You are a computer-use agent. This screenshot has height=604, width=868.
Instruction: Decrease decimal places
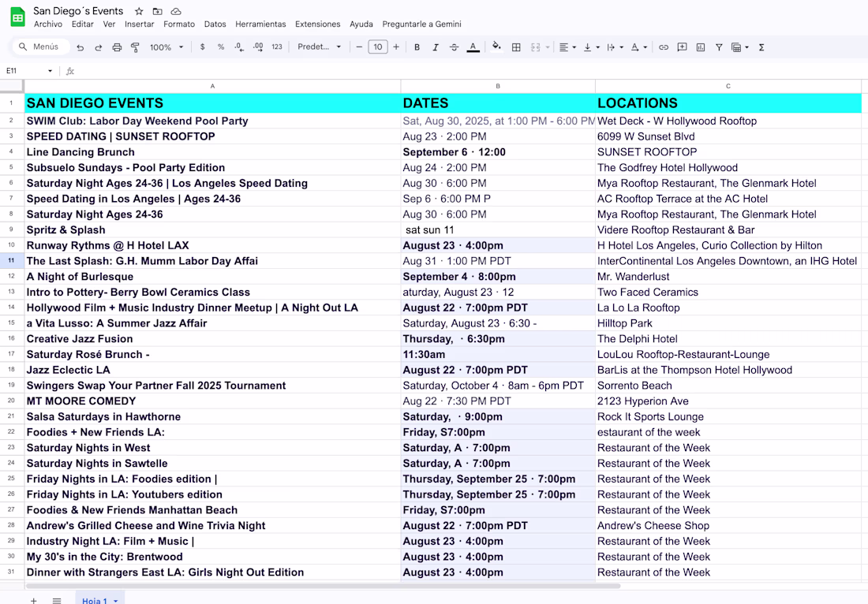coord(239,47)
